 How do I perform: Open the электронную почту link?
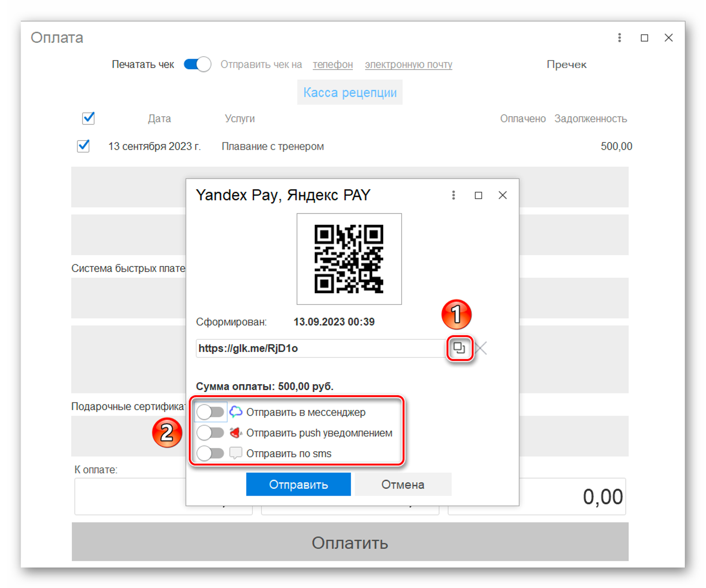[408, 65]
